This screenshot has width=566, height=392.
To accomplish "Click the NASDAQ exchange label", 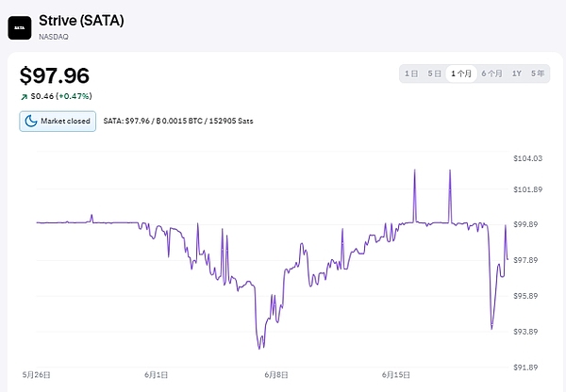I will [x=54, y=37].
